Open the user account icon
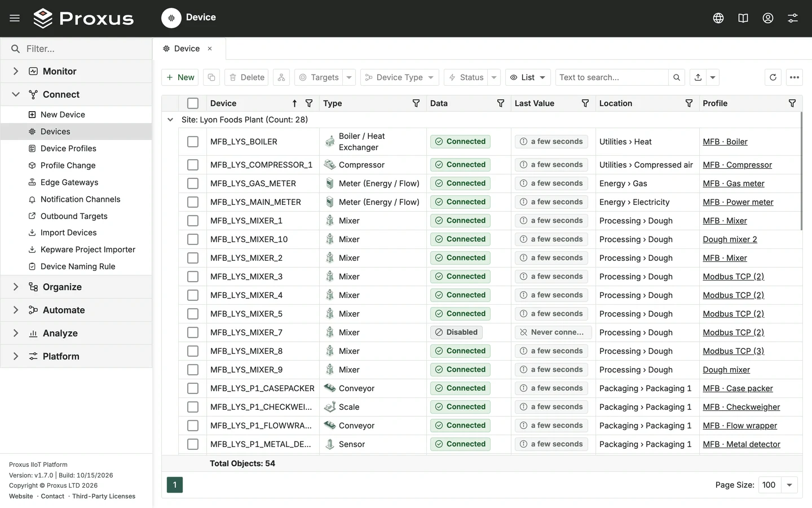This screenshot has width=812, height=508. (x=768, y=18)
